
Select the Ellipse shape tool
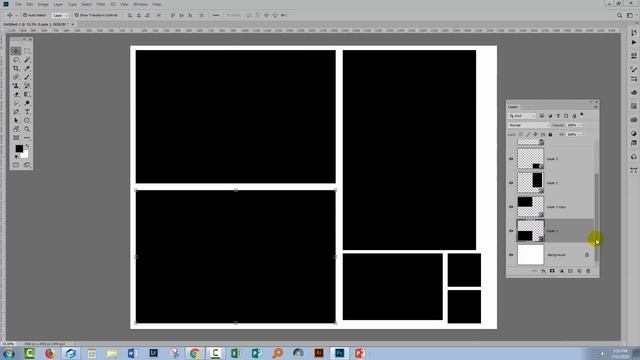point(27,120)
